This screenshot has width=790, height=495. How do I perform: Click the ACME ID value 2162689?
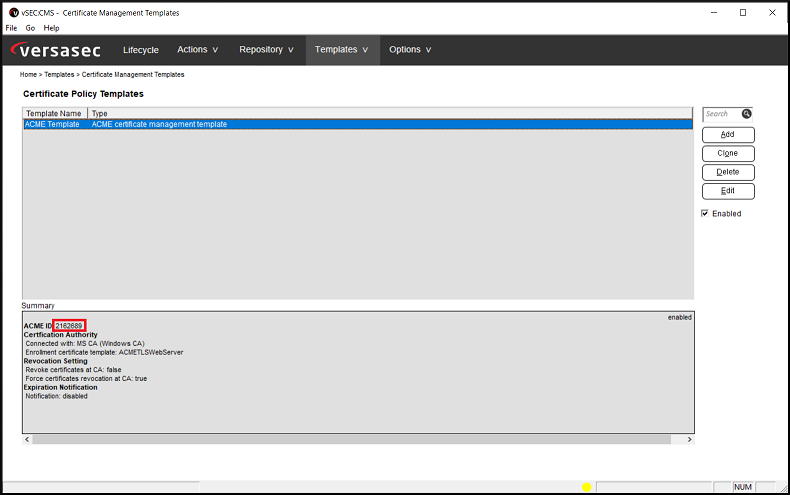click(x=69, y=326)
